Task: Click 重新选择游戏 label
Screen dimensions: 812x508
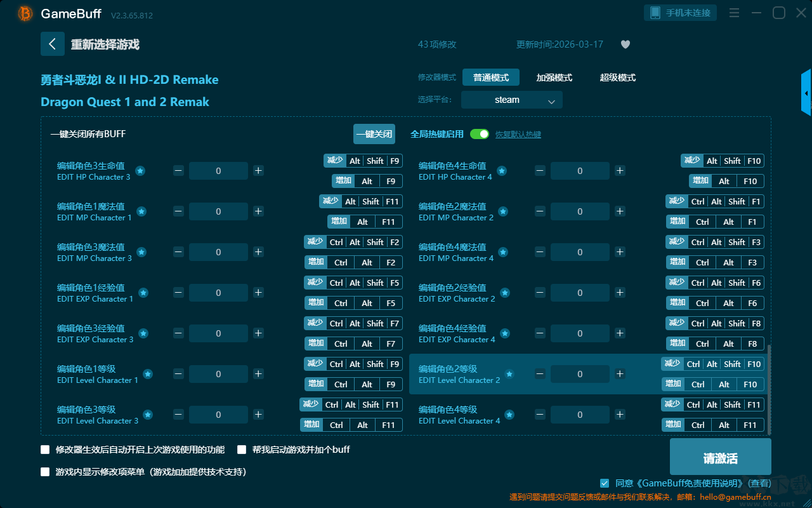Action: 105,44
